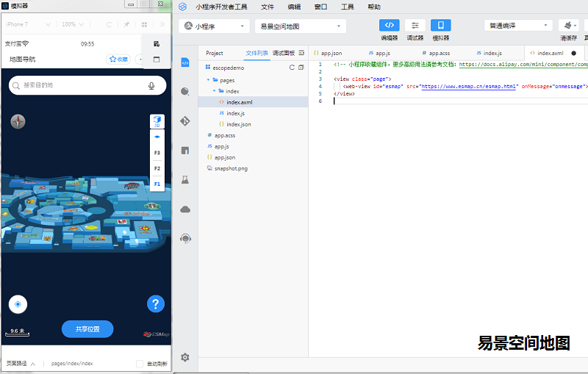Toggle the 3D view cube button
588x374 pixels.
pos(157,121)
